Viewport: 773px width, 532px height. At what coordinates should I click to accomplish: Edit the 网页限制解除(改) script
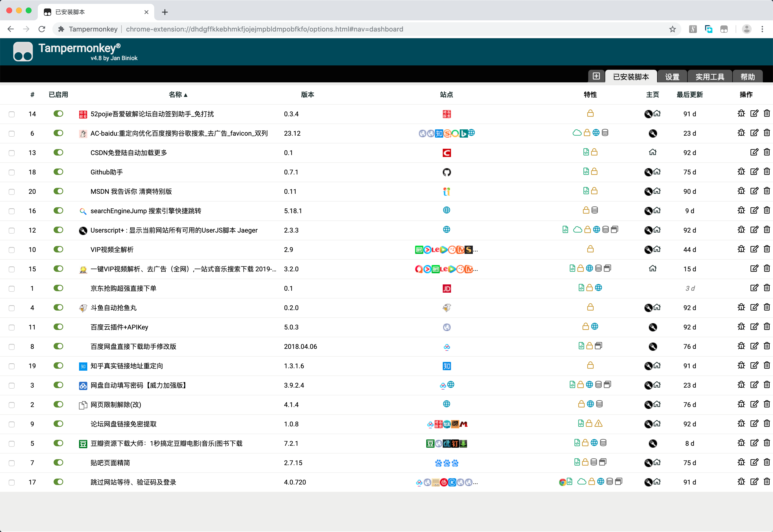point(754,404)
